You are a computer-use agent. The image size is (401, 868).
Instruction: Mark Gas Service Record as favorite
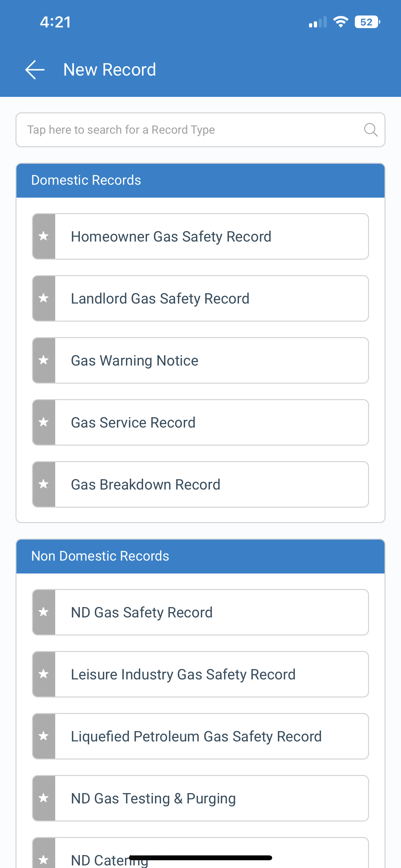click(x=44, y=422)
